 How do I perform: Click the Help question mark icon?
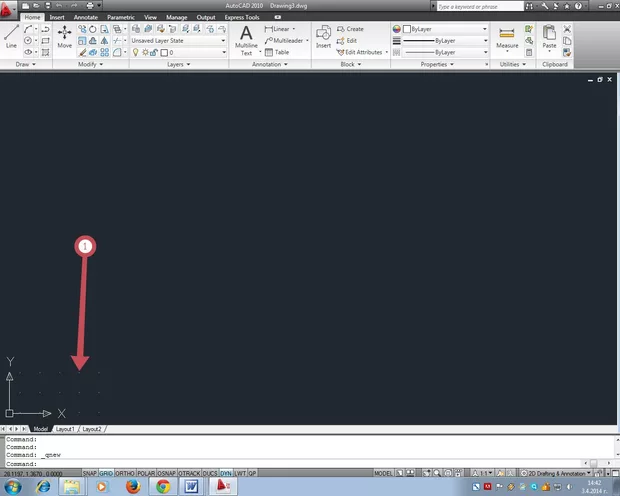point(578,6)
